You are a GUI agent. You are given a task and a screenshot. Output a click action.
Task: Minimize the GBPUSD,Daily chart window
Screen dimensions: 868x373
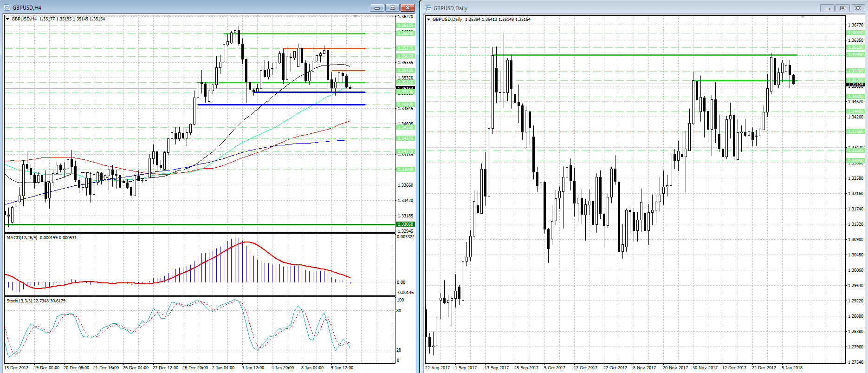coord(827,8)
